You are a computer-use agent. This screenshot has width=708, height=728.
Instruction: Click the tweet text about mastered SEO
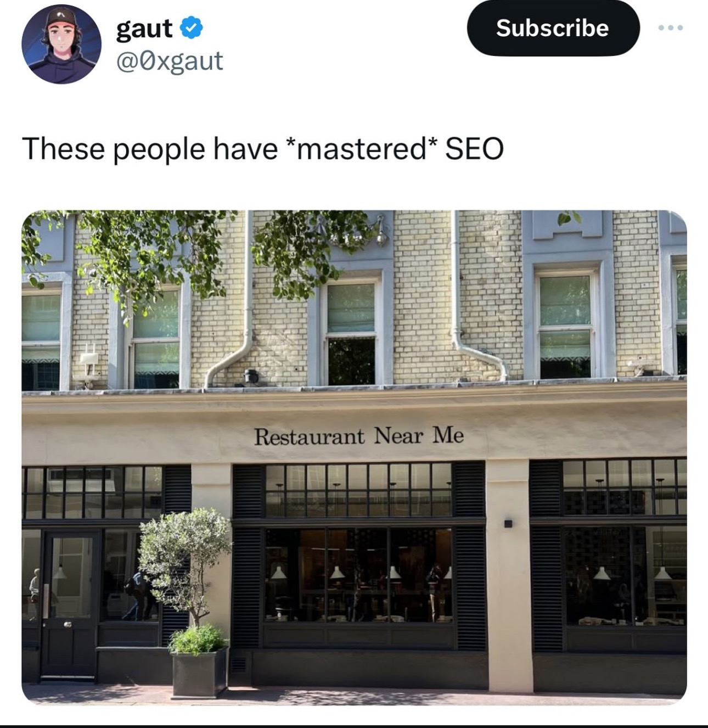pyautogui.click(x=262, y=149)
